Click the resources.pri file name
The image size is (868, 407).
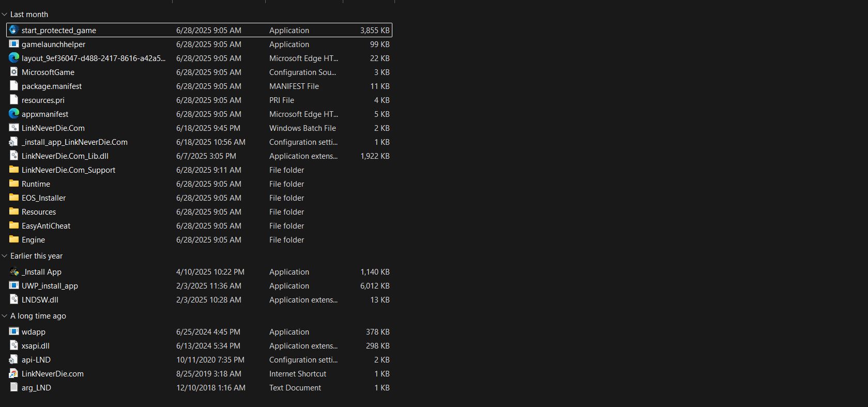(43, 100)
